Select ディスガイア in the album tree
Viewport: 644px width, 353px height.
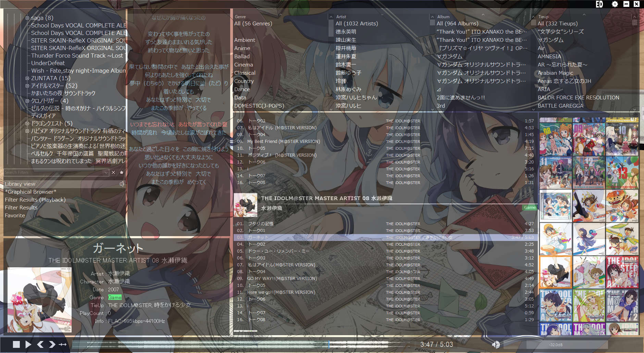(x=43, y=116)
